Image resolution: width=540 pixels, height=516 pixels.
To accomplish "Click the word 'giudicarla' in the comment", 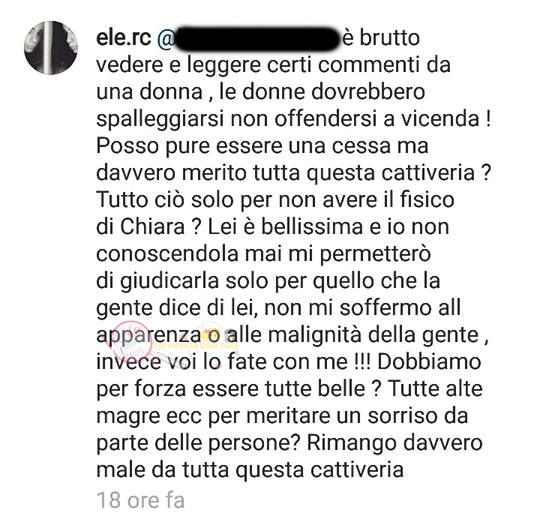I will coord(169,282).
